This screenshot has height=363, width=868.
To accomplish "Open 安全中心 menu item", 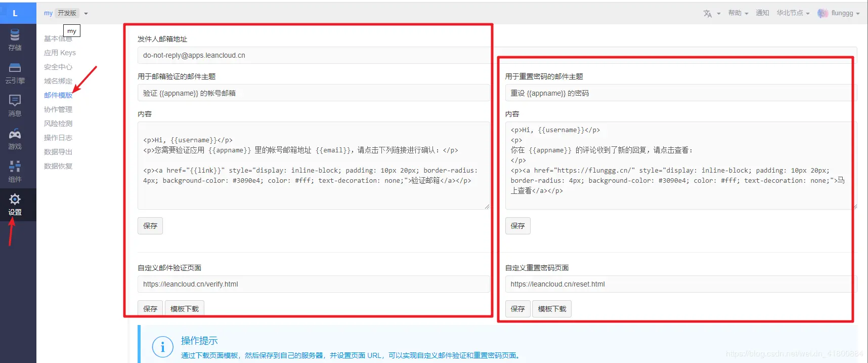I will pos(58,67).
